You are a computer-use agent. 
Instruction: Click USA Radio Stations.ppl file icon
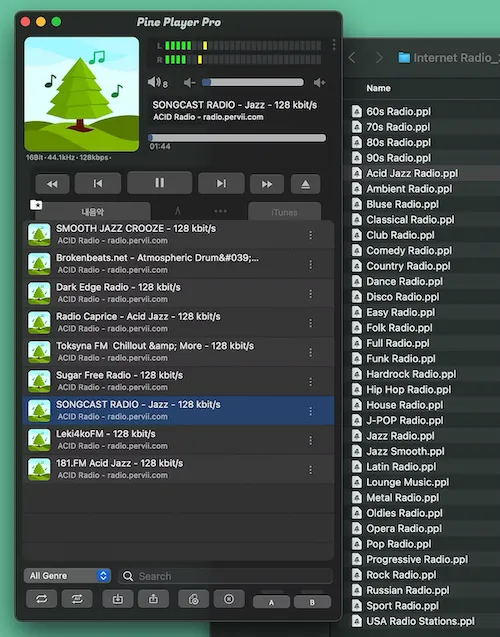point(357,621)
